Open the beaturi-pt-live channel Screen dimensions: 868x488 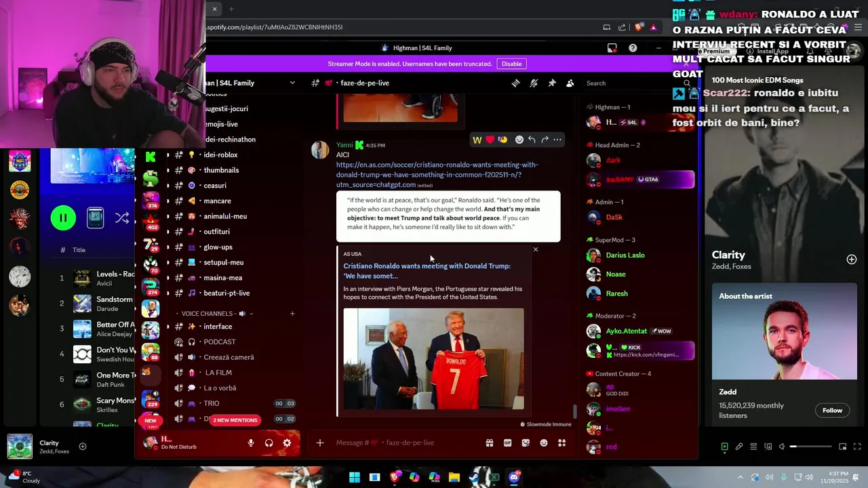point(226,293)
